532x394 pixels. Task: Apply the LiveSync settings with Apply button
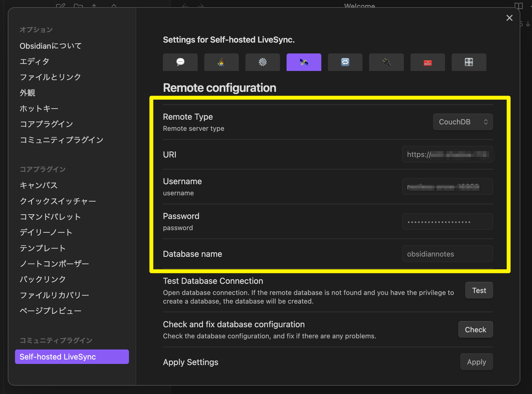[476, 362]
